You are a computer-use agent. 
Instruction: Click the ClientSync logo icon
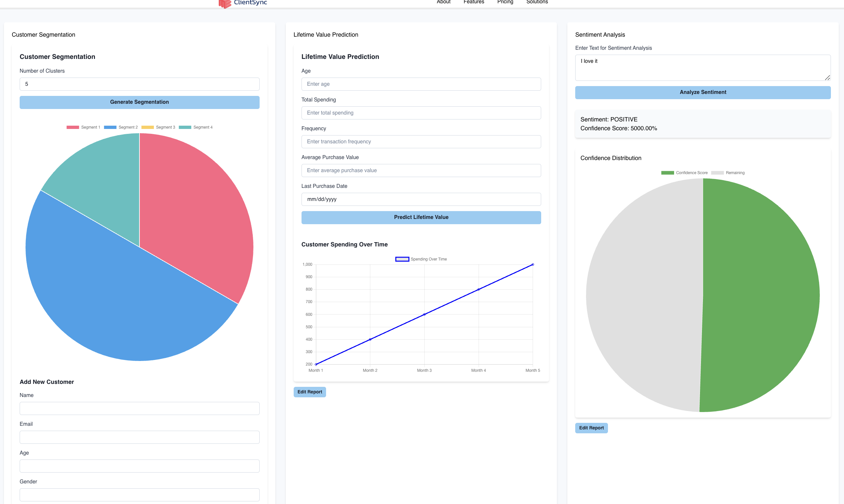tap(225, 3)
